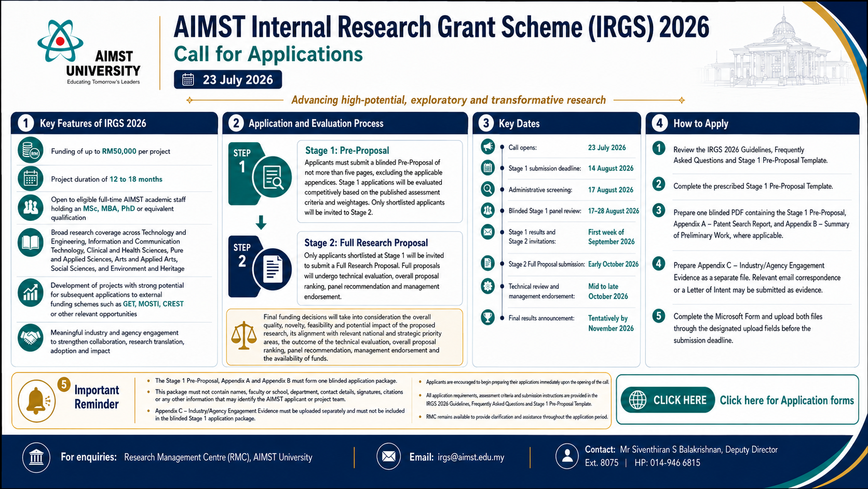This screenshot has width=868, height=489.
Task: Click '23 July 2026' beside Call opens
Action: coord(607,148)
